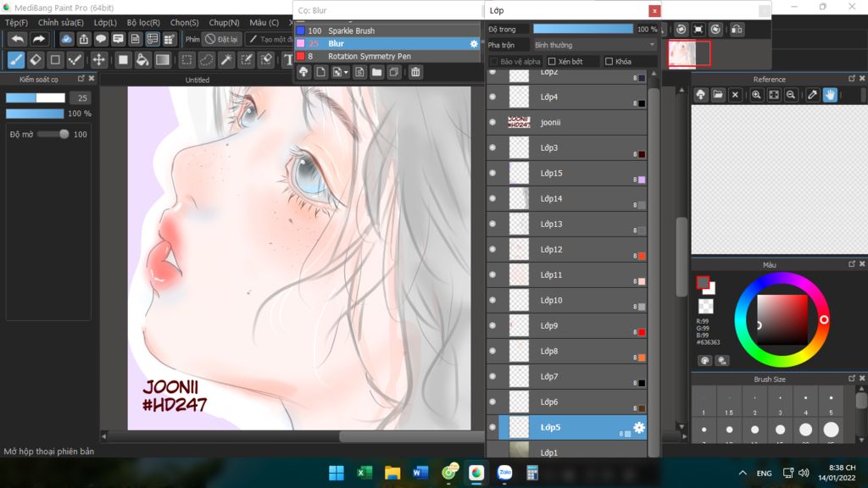Open File Explorer from the taskbar
This screenshot has height=488, width=868.
(x=392, y=473)
